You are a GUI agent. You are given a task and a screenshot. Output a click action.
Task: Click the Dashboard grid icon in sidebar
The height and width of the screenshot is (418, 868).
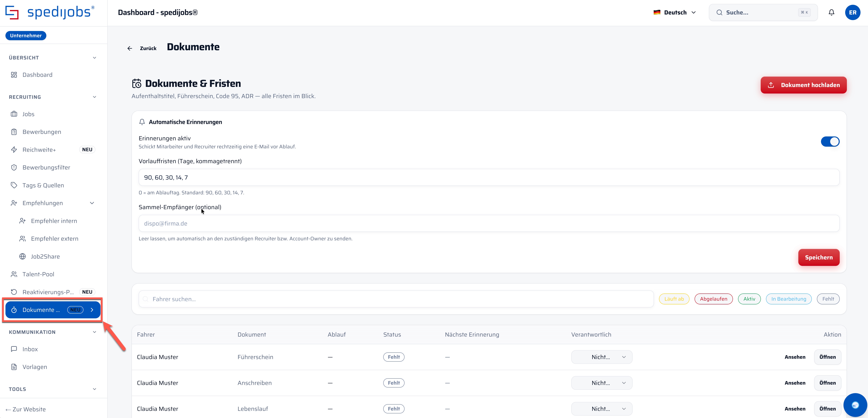[14, 75]
